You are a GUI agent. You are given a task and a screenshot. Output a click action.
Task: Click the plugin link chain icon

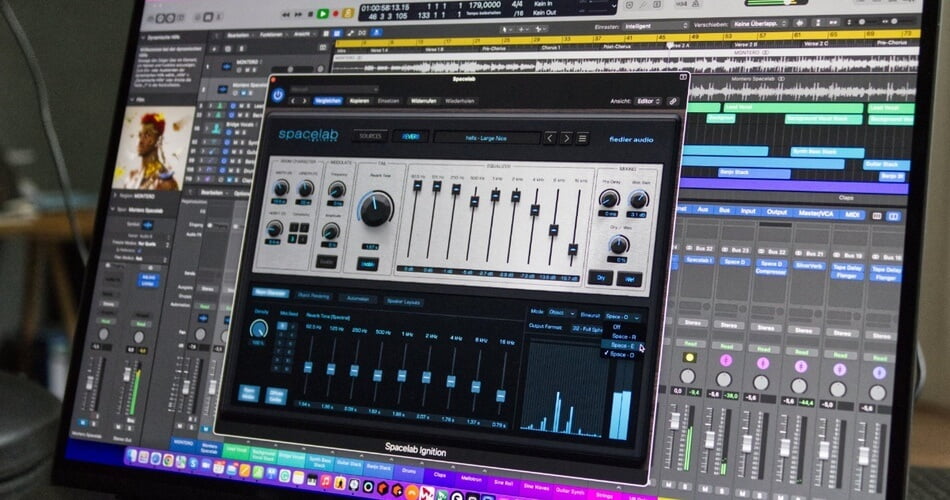click(x=673, y=101)
